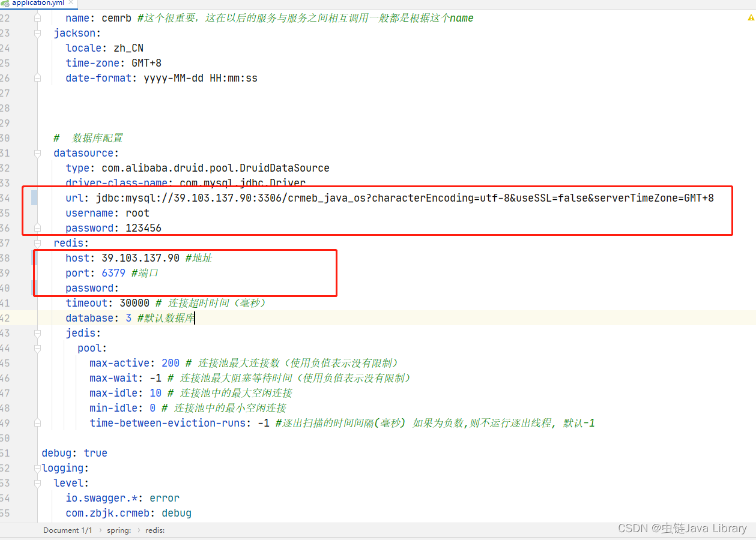This screenshot has height=540, width=756.
Task: Click line number 34 in gutter
Action: [x=5, y=198]
